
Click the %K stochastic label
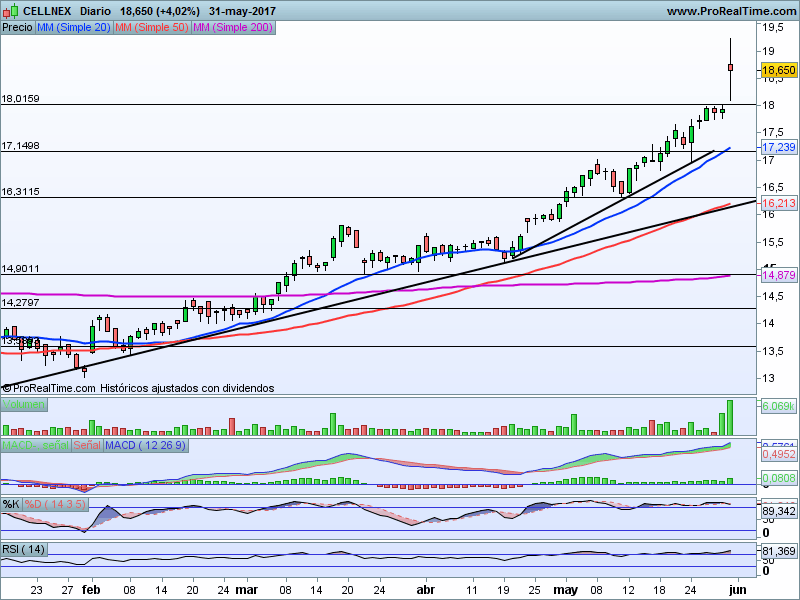point(11,505)
